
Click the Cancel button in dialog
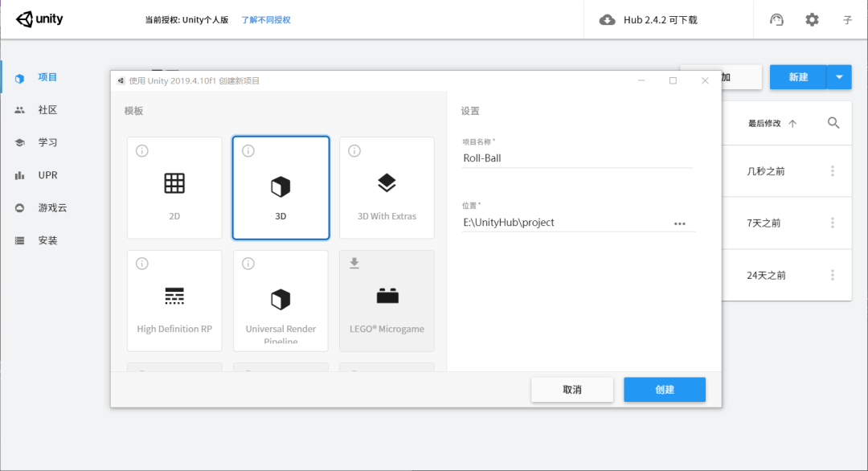[x=572, y=390]
